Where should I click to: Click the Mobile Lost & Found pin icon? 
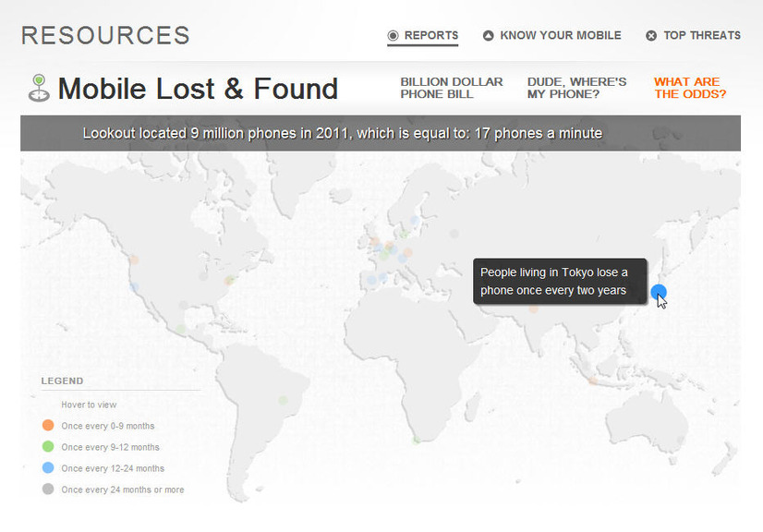pyautogui.click(x=39, y=88)
